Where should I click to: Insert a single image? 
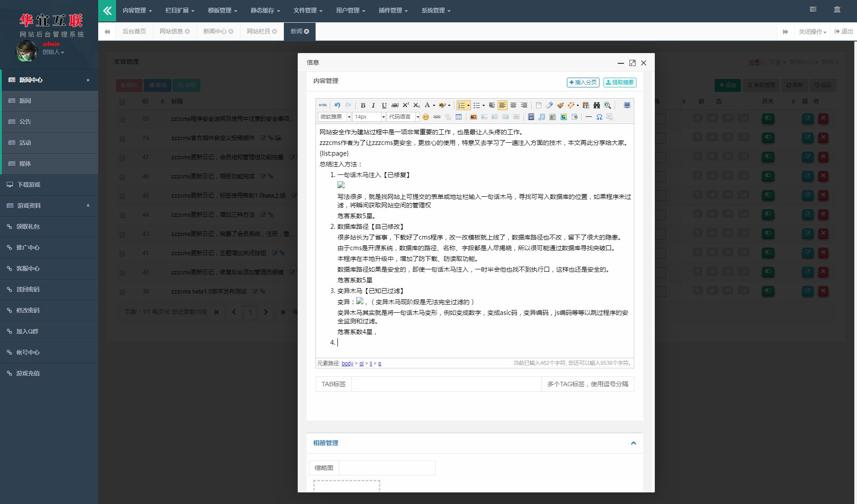pyautogui.click(x=473, y=117)
